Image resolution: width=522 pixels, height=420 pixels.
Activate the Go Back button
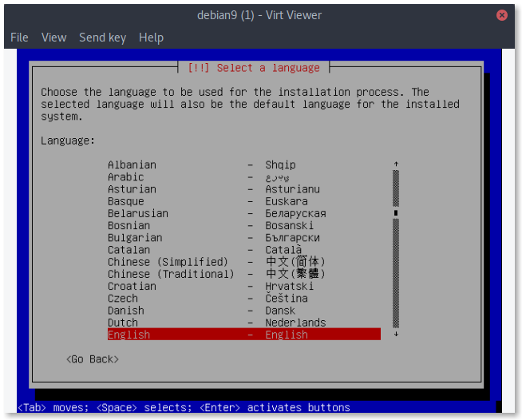(93, 359)
